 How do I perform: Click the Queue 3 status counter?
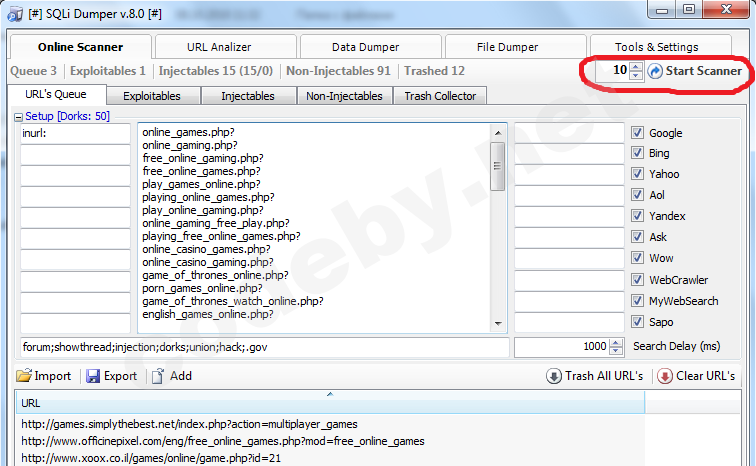(x=33, y=71)
